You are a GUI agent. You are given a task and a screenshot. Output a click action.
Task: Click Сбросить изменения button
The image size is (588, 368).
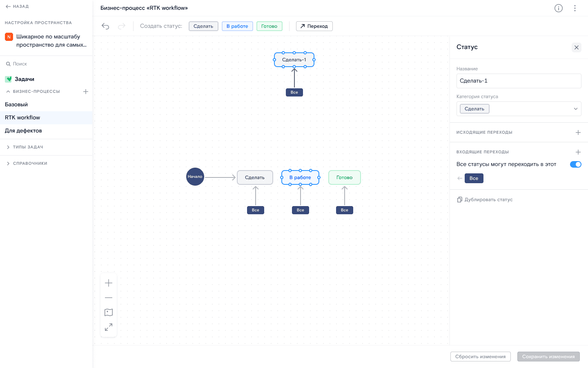pos(481,357)
